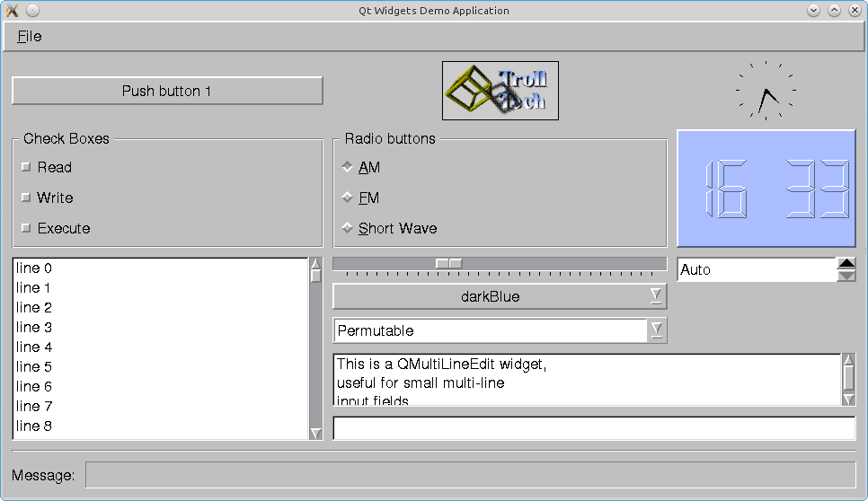This screenshot has width=868, height=501.
Task: Click the spin box down arrow
Action: click(846, 276)
